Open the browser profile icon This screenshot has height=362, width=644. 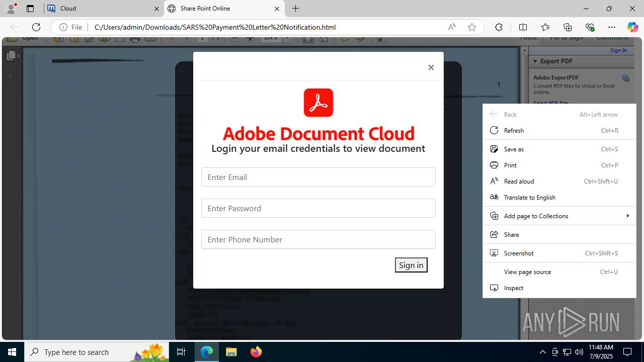click(11, 9)
